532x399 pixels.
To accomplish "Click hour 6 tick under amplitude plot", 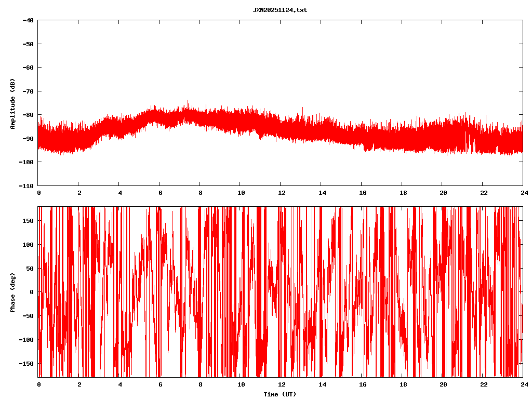I will tap(159, 192).
